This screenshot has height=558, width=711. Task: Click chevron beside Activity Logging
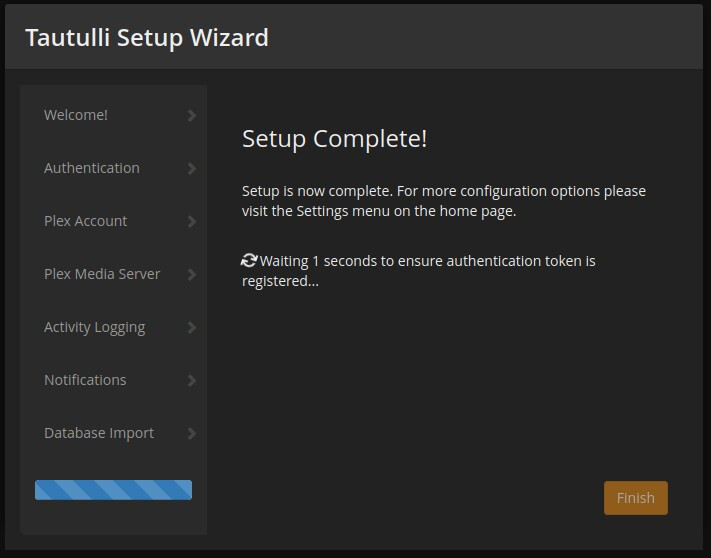pos(192,328)
